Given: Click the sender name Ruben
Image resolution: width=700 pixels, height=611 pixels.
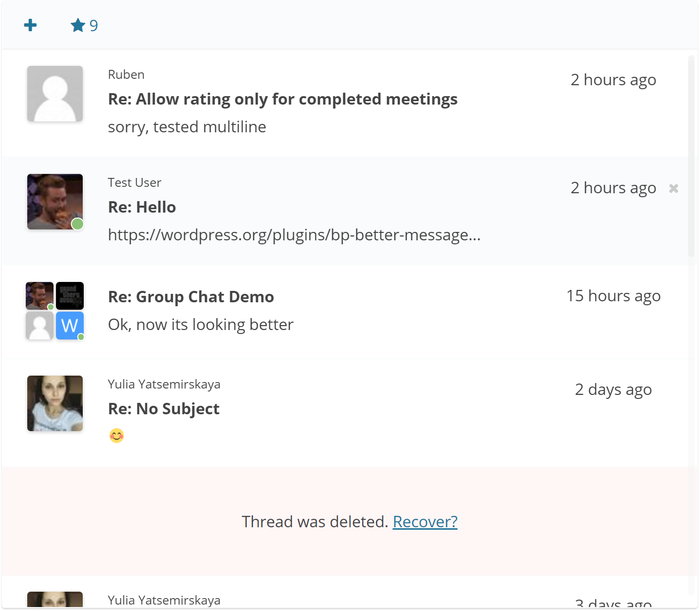Looking at the screenshot, I should point(126,74).
